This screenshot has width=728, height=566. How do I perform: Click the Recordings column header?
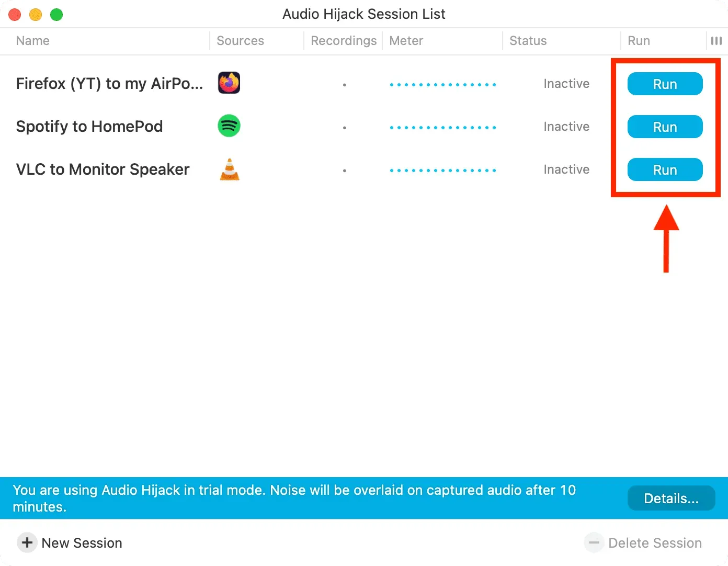point(343,41)
